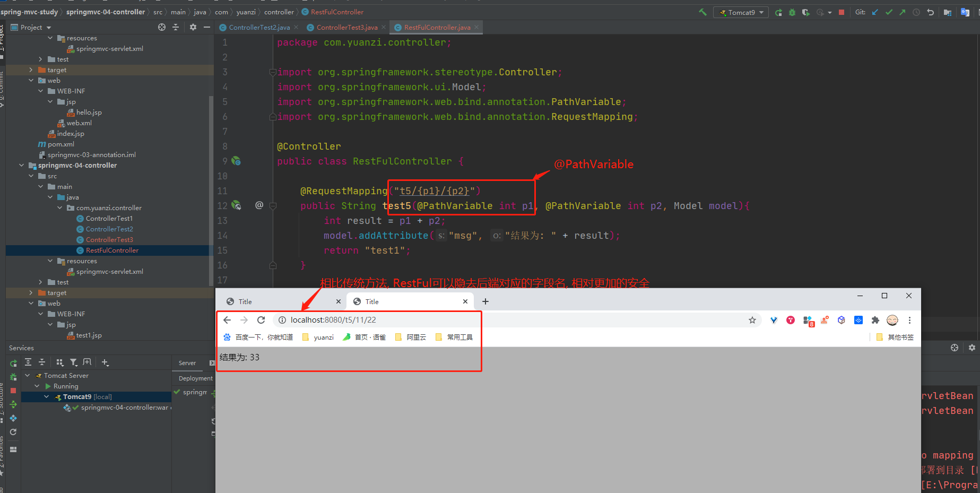Collapse the springmvc-04-controller module node
Screen dimensions: 980x493
[21, 166]
